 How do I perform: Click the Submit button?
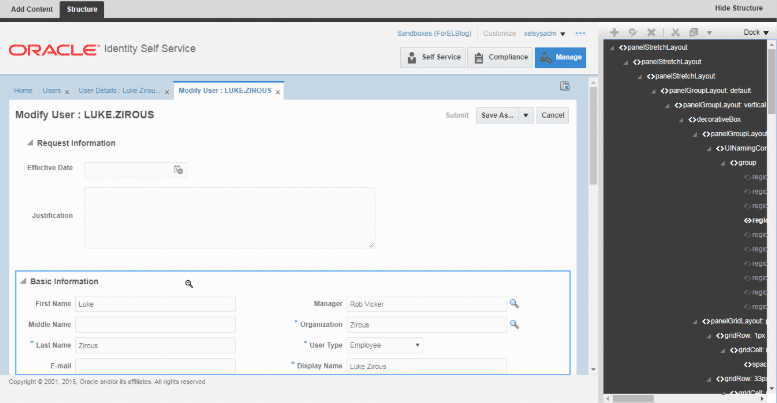457,115
